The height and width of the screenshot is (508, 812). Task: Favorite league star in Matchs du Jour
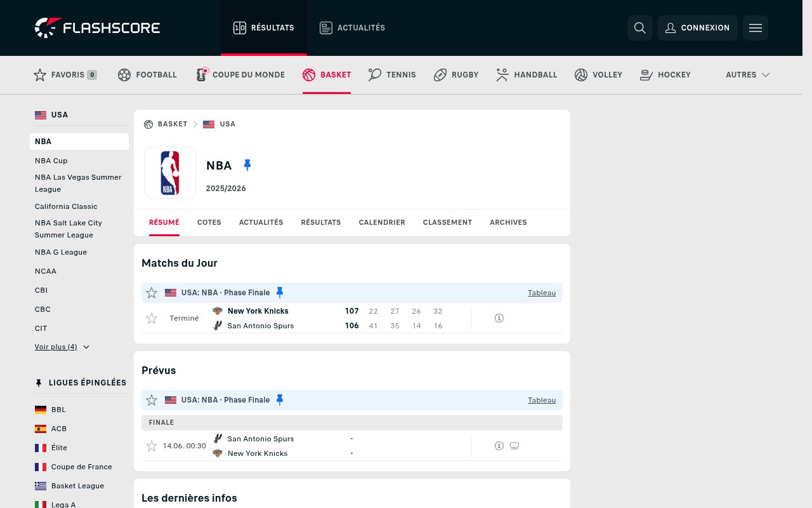coord(152,293)
